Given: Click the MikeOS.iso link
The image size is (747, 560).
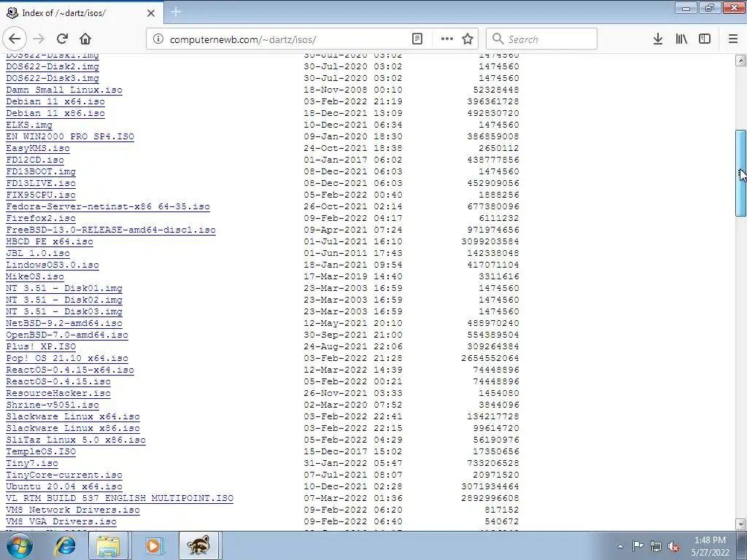Looking at the screenshot, I should (35, 276).
